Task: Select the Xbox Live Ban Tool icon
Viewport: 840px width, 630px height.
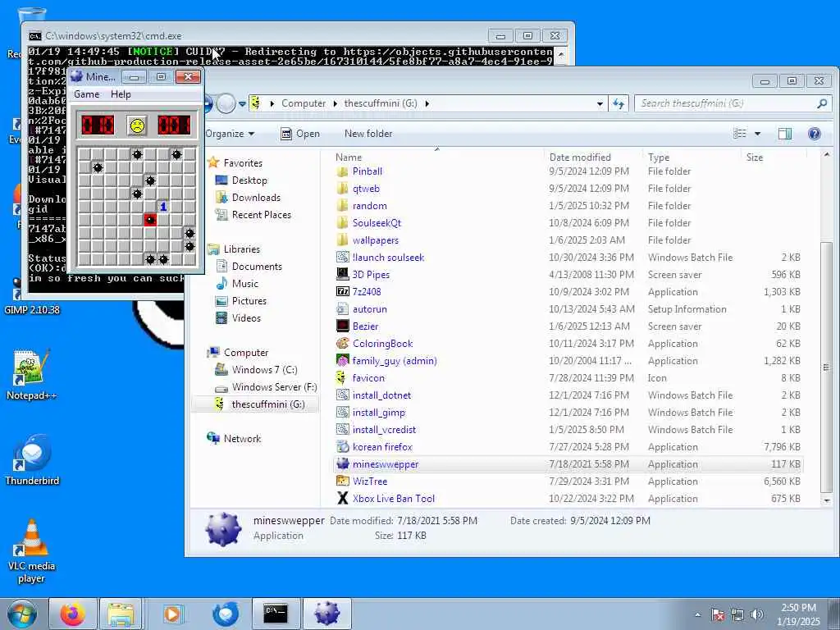Action: click(342, 498)
